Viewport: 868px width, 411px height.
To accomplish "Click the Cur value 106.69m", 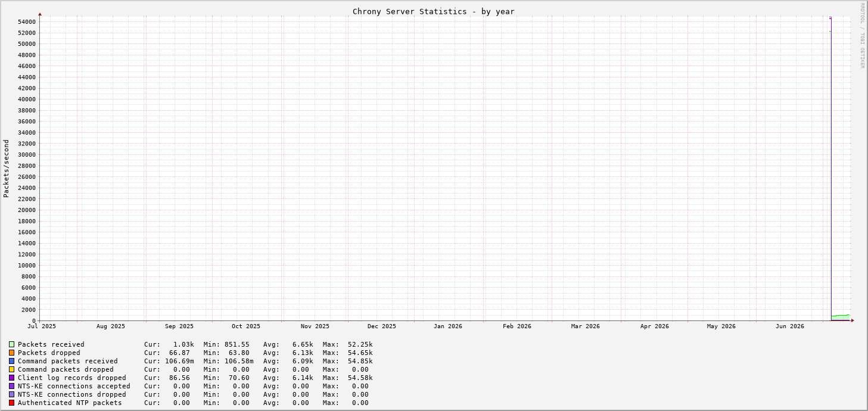I will 179,361.
